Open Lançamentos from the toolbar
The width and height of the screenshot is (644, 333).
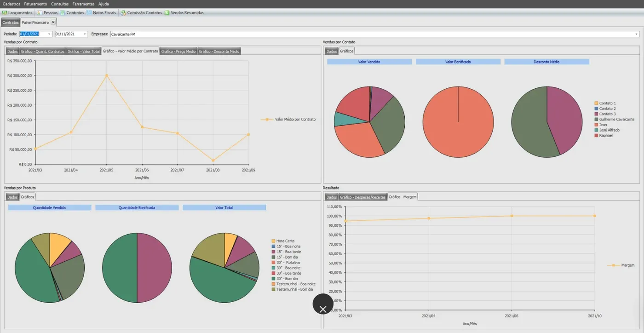(x=17, y=13)
